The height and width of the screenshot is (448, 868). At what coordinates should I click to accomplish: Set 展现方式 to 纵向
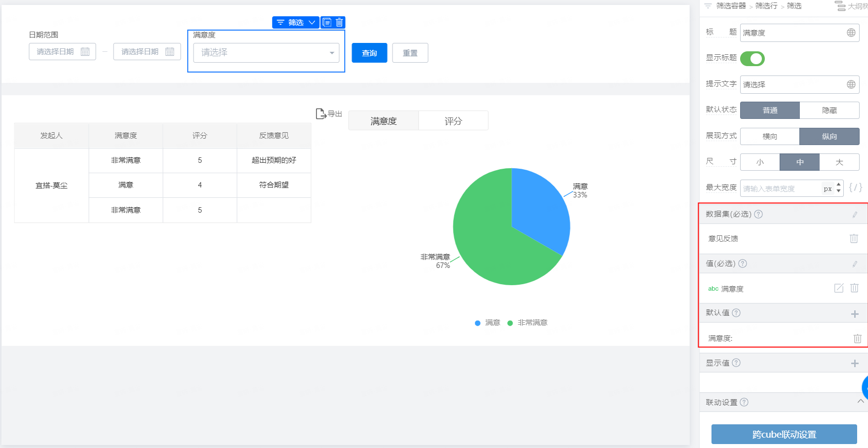[829, 136]
